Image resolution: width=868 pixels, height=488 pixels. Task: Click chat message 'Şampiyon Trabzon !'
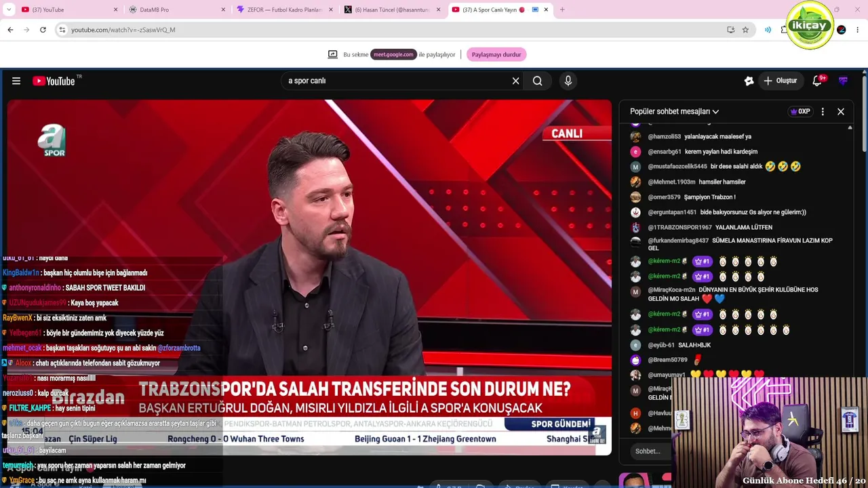tap(709, 197)
